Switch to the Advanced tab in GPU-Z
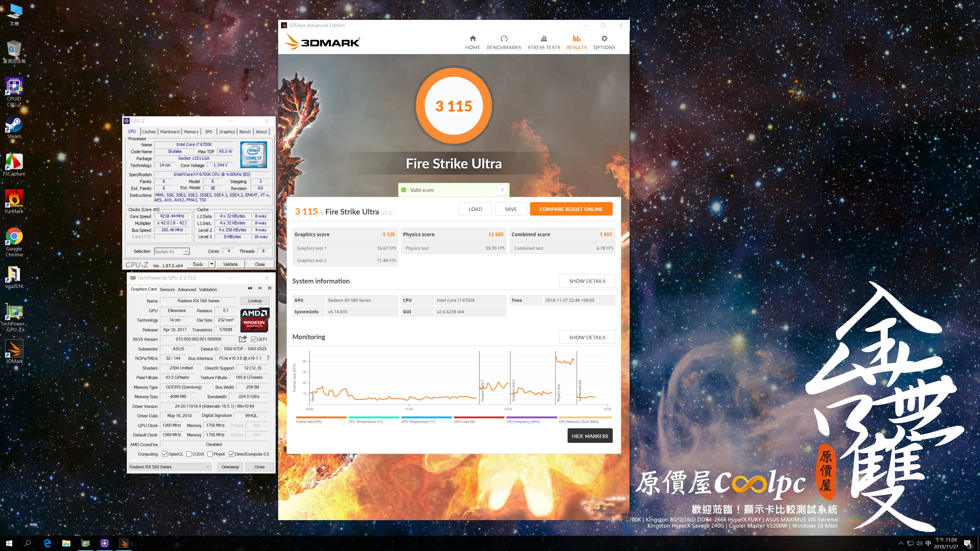980x551 pixels. 187,289
